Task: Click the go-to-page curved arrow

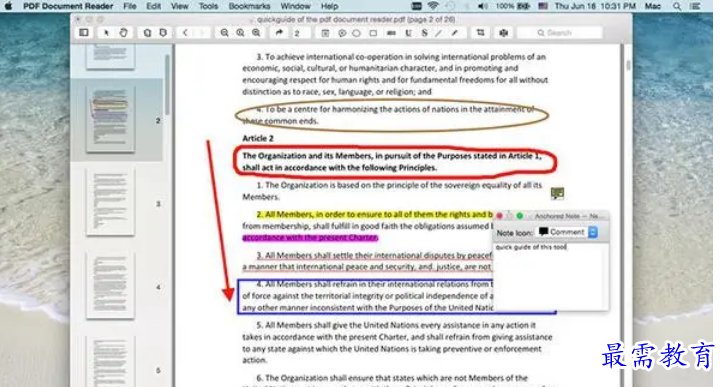Action: (x=279, y=33)
